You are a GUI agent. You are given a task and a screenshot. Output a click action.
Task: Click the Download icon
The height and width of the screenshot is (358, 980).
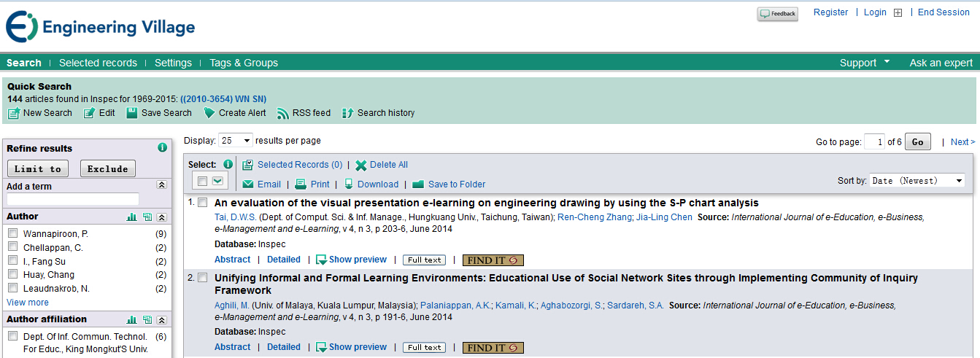point(349,184)
